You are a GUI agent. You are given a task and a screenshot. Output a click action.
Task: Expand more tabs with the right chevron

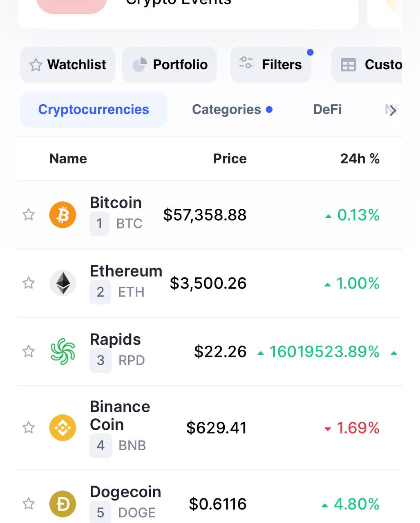393,110
